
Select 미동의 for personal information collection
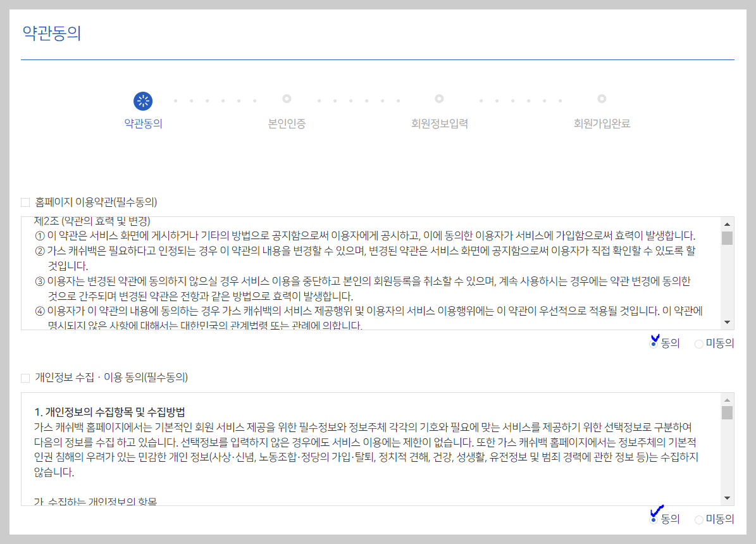point(698,519)
